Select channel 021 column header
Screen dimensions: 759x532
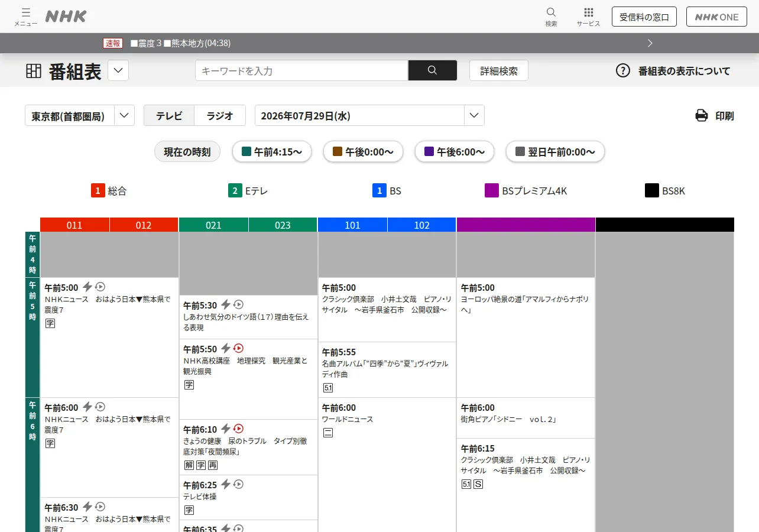click(213, 225)
